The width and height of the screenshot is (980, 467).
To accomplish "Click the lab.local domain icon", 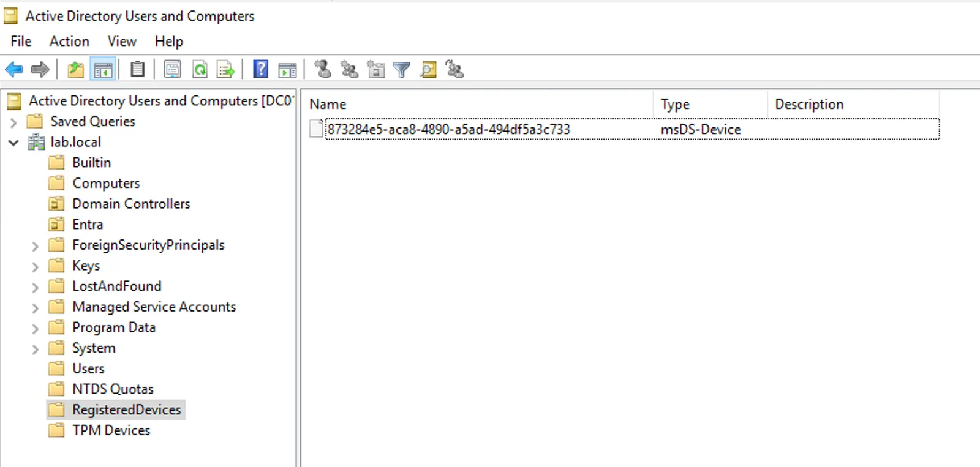I will tap(36, 142).
